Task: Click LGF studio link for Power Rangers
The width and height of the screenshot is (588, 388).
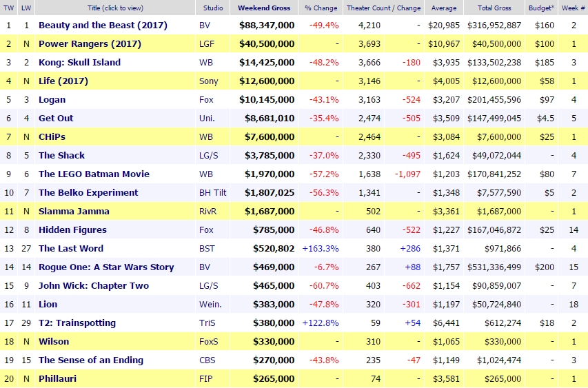Action: [x=207, y=43]
